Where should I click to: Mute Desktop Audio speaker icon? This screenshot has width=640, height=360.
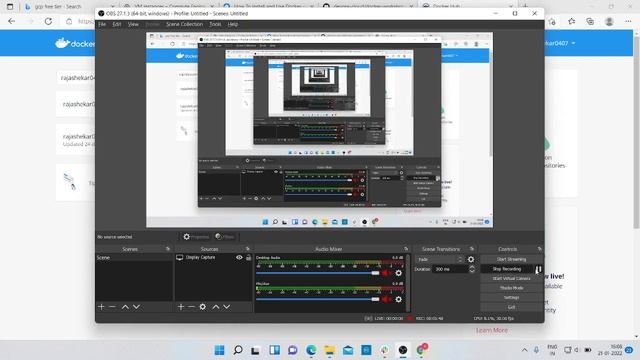pyautogui.click(x=386, y=273)
